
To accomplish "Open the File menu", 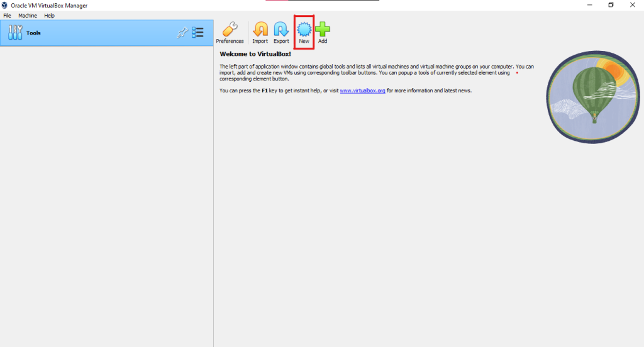I will tap(7, 16).
